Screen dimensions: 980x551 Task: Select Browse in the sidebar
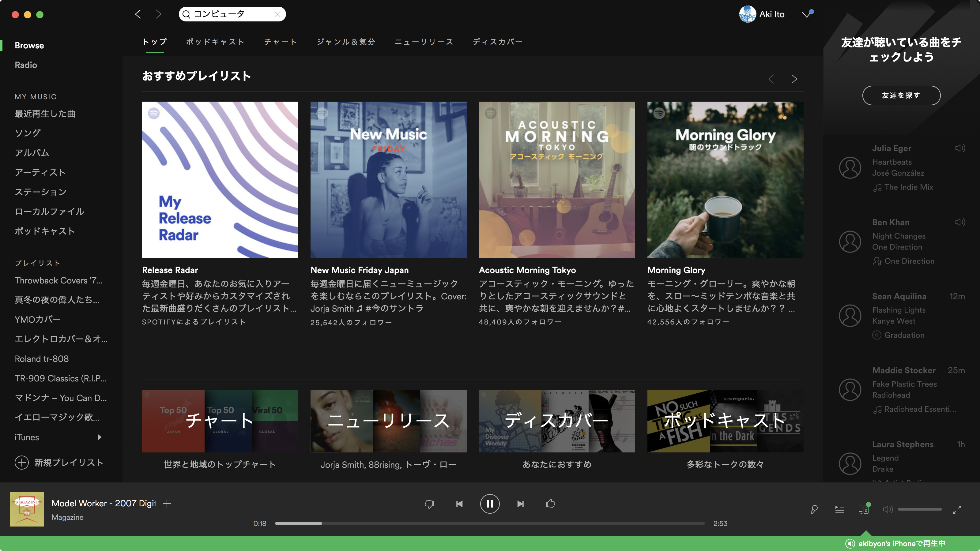(29, 45)
